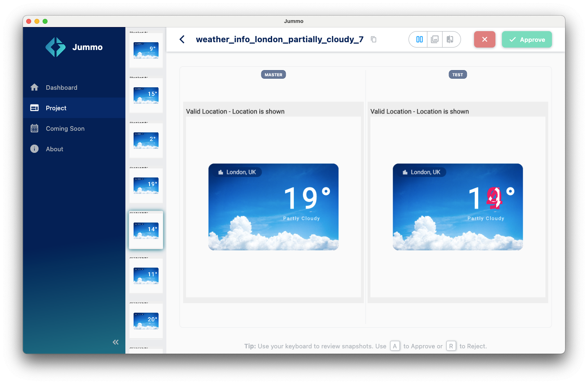The image size is (588, 384).
Task: Click the master weather card image
Action: [x=273, y=207]
